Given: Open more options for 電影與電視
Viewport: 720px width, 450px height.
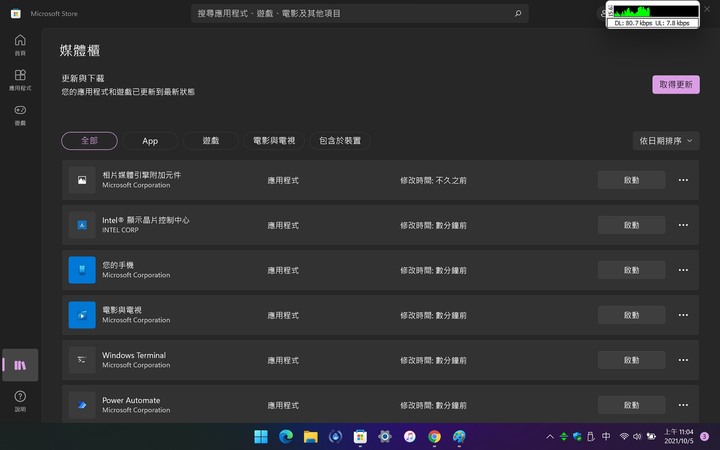Looking at the screenshot, I should click(x=683, y=315).
